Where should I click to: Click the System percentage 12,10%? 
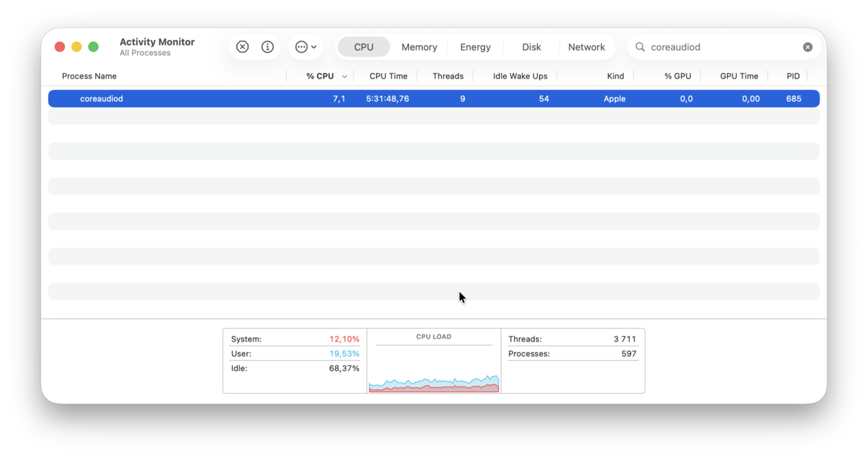344,339
